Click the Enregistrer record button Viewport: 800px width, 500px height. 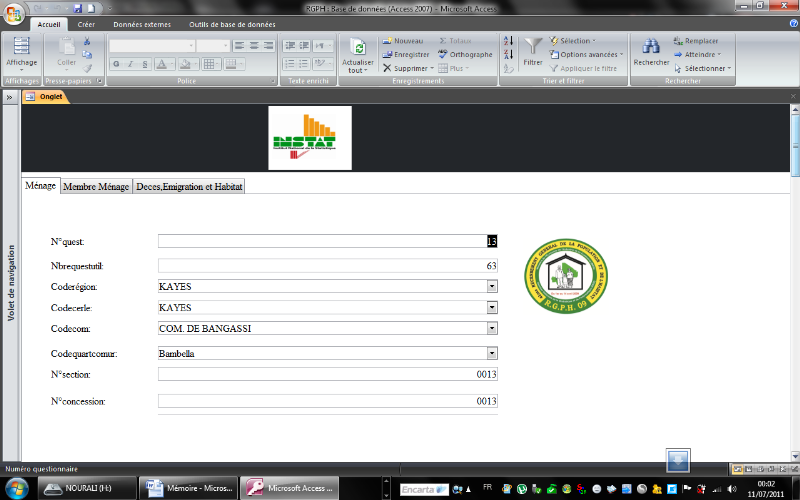pyautogui.click(x=406, y=55)
